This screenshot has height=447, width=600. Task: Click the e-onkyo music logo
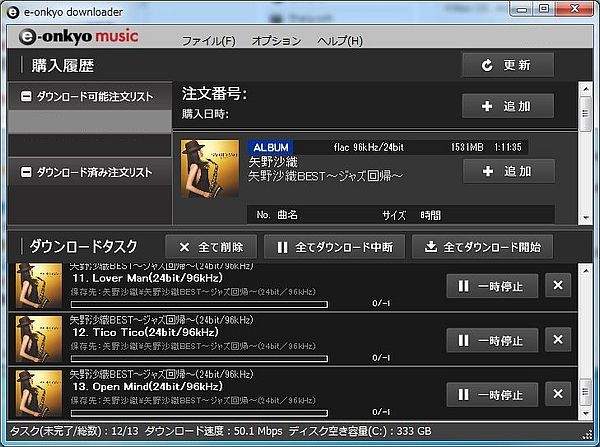point(79,37)
